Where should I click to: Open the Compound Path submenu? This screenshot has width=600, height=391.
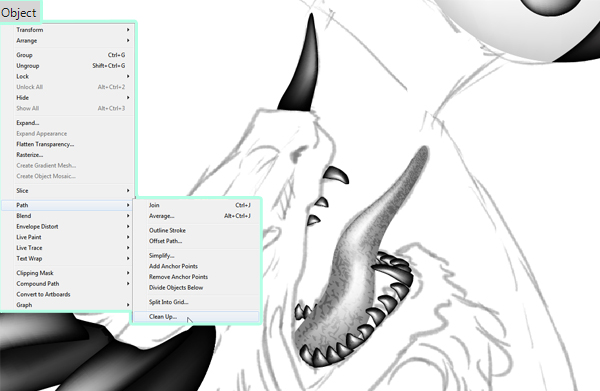point(67,284)
